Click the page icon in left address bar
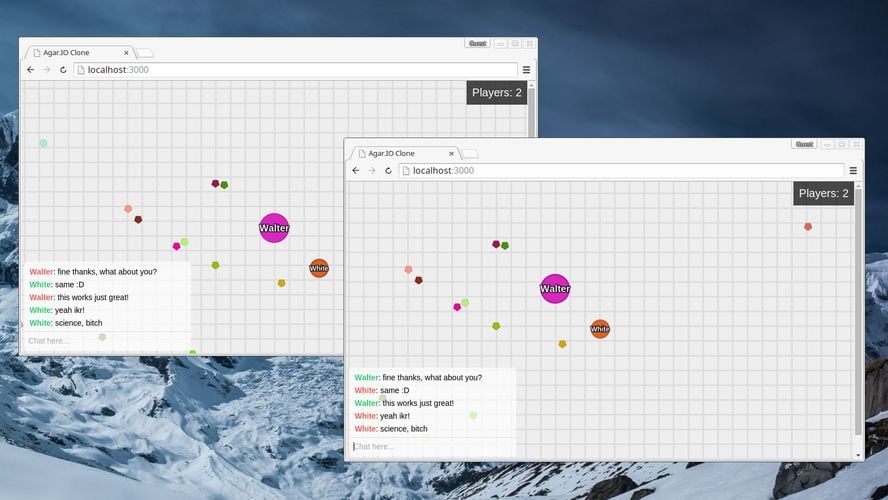 click(80, 70)
